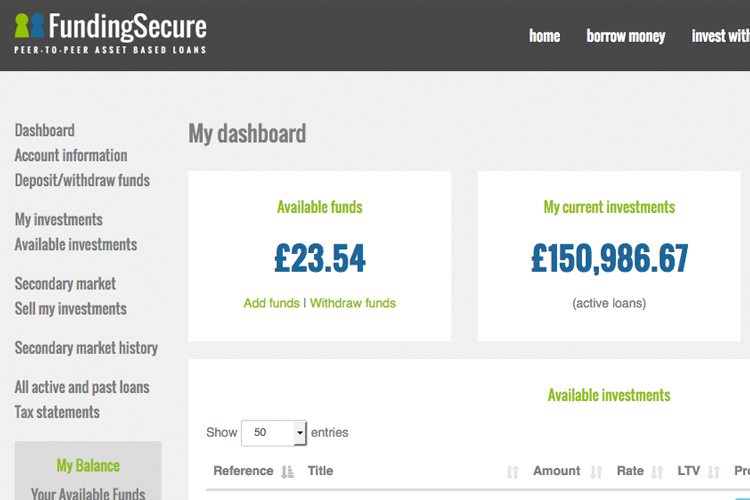Viewport: 750px width, 500px height.
Task: Sort table by Rate column arrows
Action: pyautogui.click(x=657, y=472)
